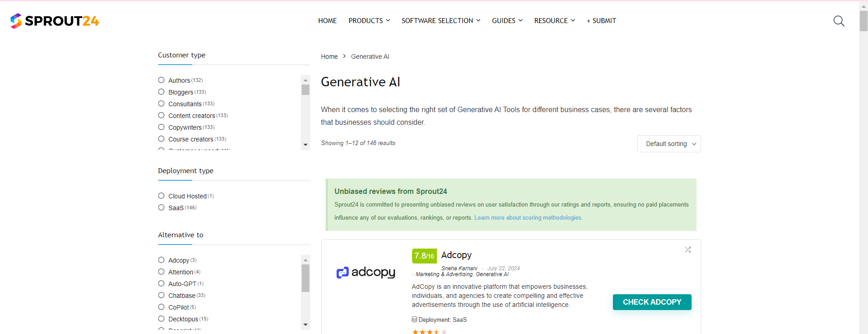Click the Sprout24 logo
The width and height of the screenshot is (868, 334).
[x=55, y=21]
